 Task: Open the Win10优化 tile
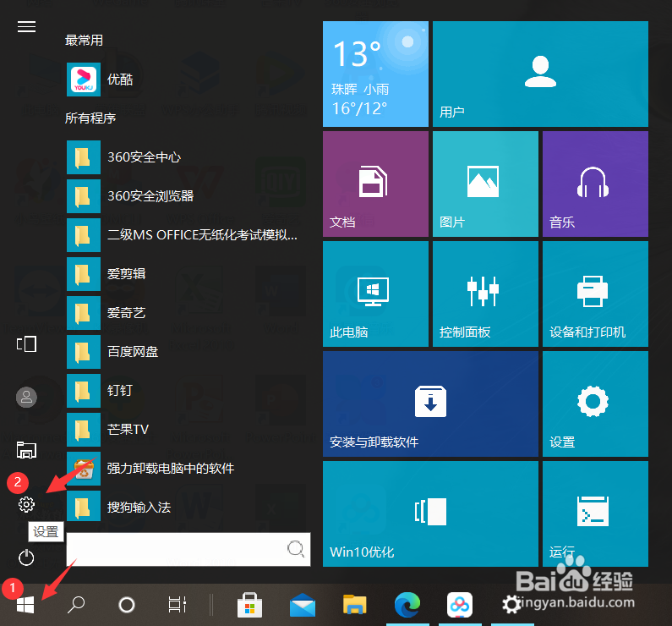pyautogui.click(x=430, y=513)
